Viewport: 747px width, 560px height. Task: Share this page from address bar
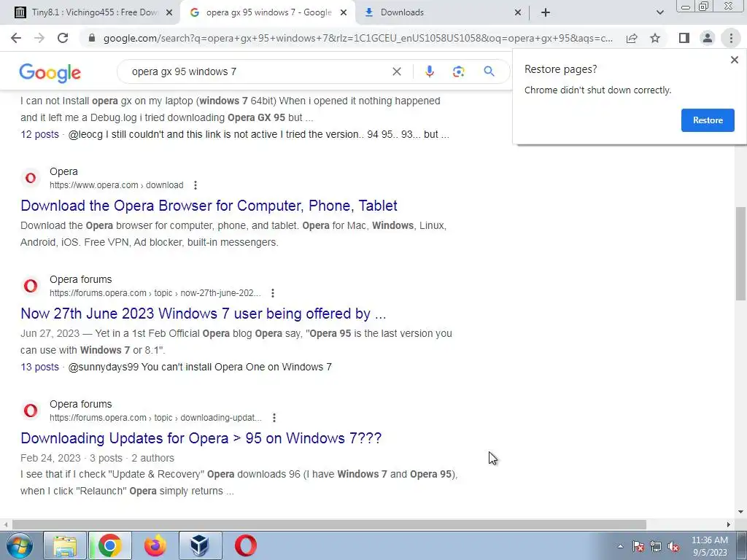(x=632, y=38)
